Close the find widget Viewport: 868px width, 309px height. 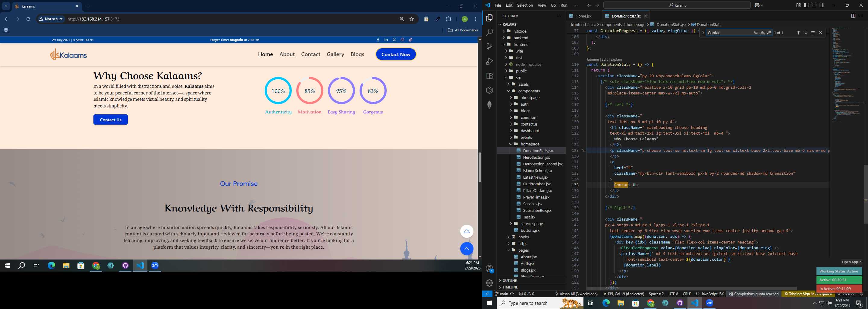coord(820,33)
